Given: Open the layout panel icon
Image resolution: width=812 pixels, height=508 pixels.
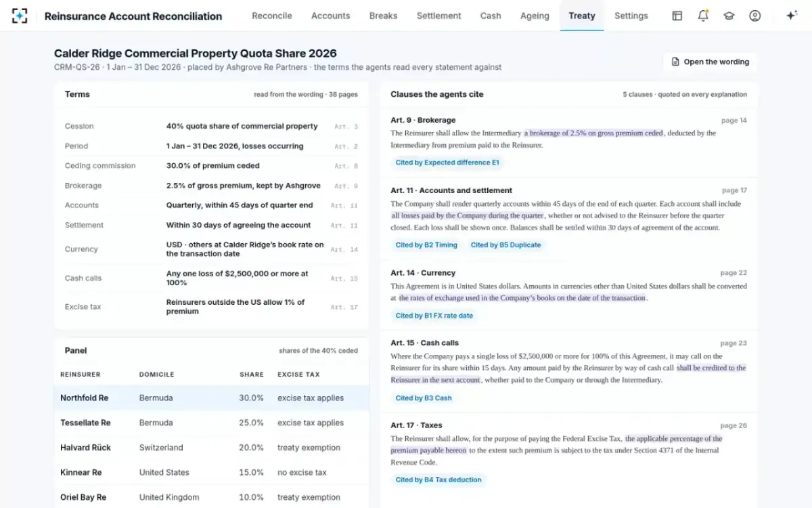Looking at the screenshot, I should click(677, 16).
